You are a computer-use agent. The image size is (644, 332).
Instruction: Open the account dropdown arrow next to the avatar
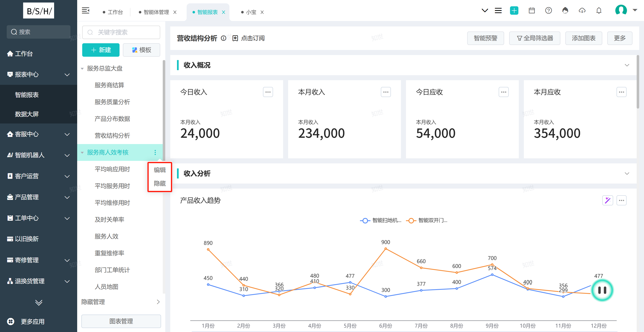point(635,10)
